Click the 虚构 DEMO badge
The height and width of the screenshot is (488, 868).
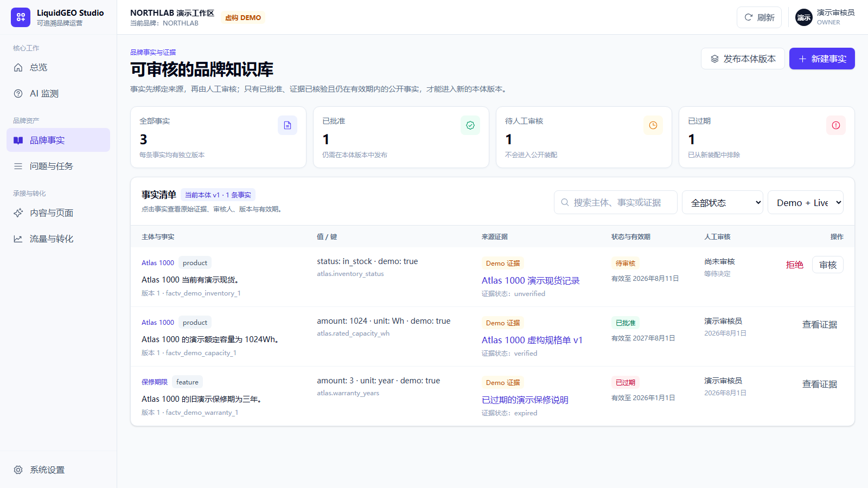[x=243, y=17]
